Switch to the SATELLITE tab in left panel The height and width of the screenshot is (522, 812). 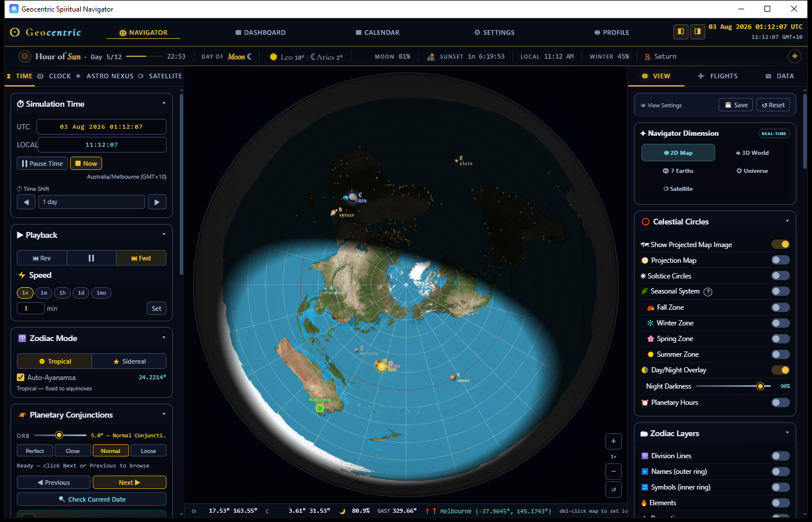[159, 76]
